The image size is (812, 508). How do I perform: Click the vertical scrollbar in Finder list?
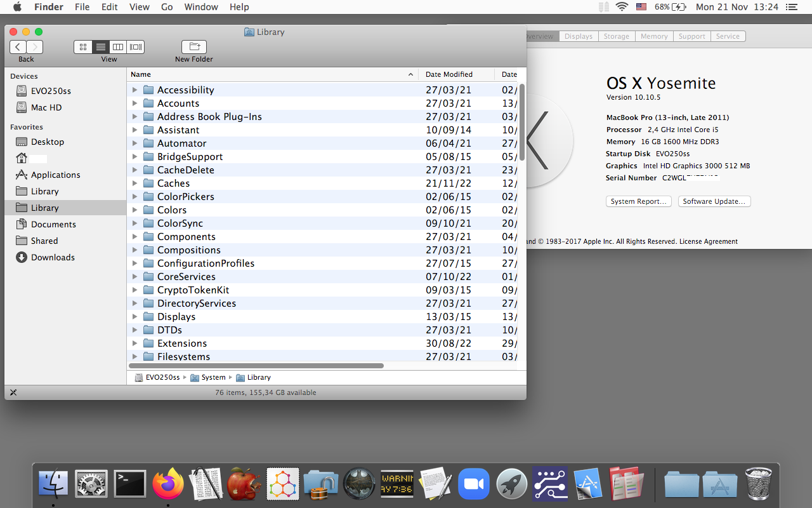[x=522, y=123]
